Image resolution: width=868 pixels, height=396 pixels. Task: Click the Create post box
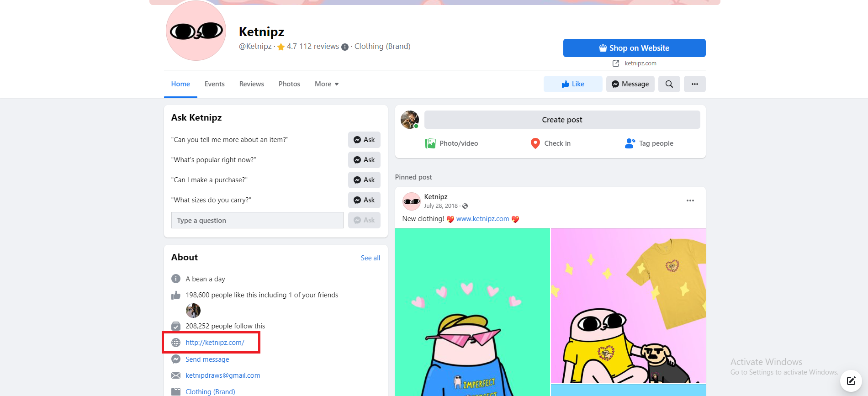pos(562,120)
